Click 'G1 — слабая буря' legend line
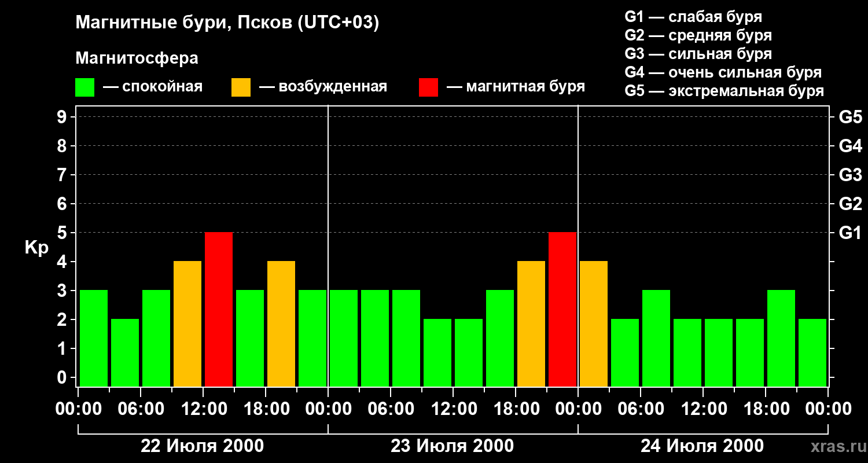The image size is (868, 463). 693,17
